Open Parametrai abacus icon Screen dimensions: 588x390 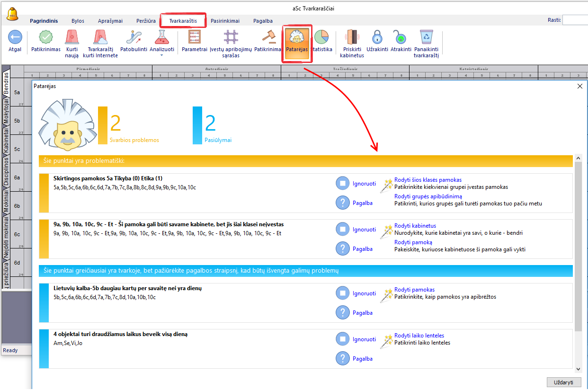[x=195, y=37]
